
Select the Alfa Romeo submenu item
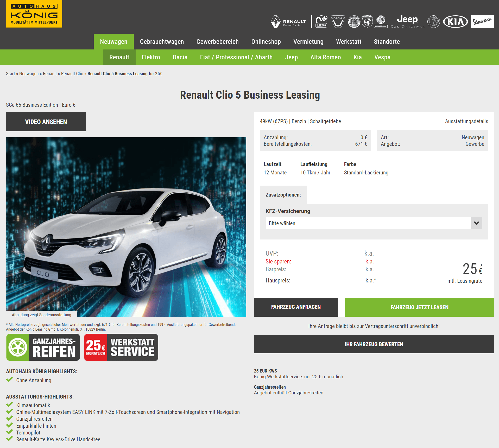pos(326,57)
